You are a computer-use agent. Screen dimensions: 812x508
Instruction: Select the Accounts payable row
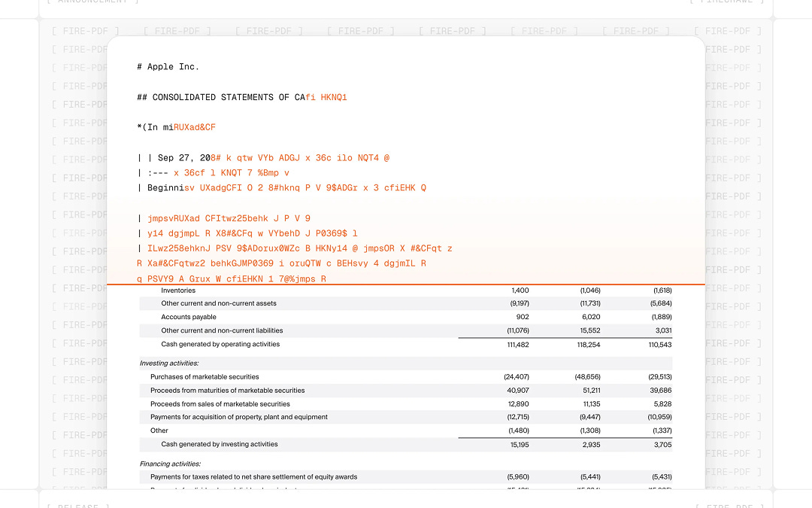(406, 318)
